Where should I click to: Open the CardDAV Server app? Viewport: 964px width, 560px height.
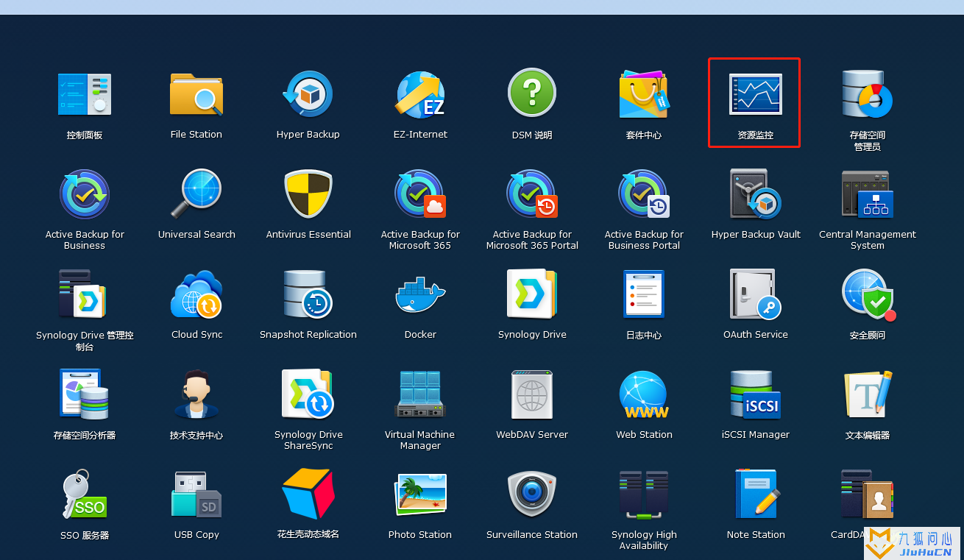pos(868,494)
